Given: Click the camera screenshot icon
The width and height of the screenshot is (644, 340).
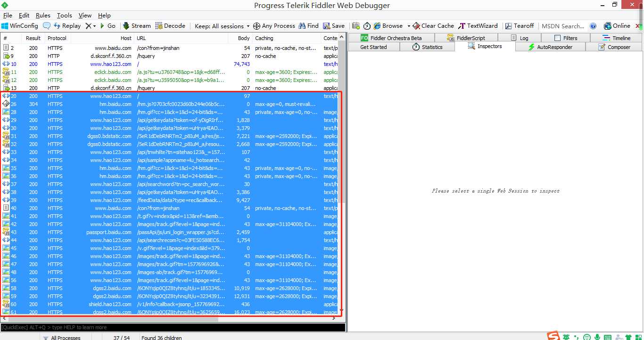Looking at the screenshot, I should [x=356, y=26].
